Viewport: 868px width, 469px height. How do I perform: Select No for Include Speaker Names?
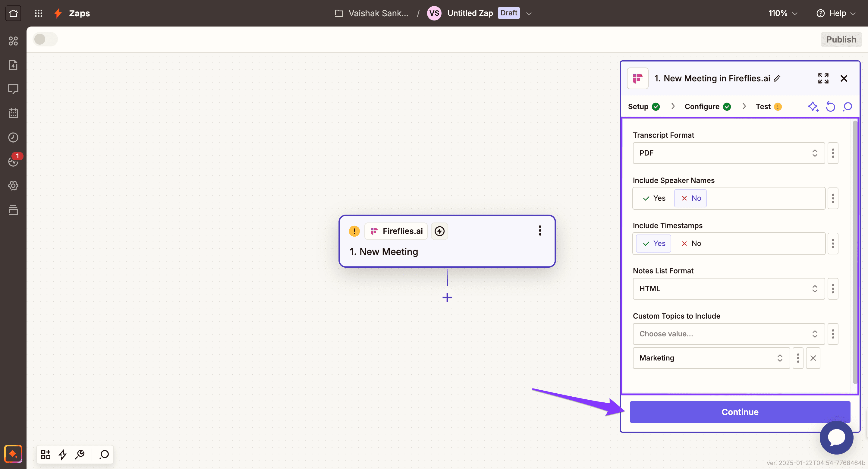click(x=691, y=198)
